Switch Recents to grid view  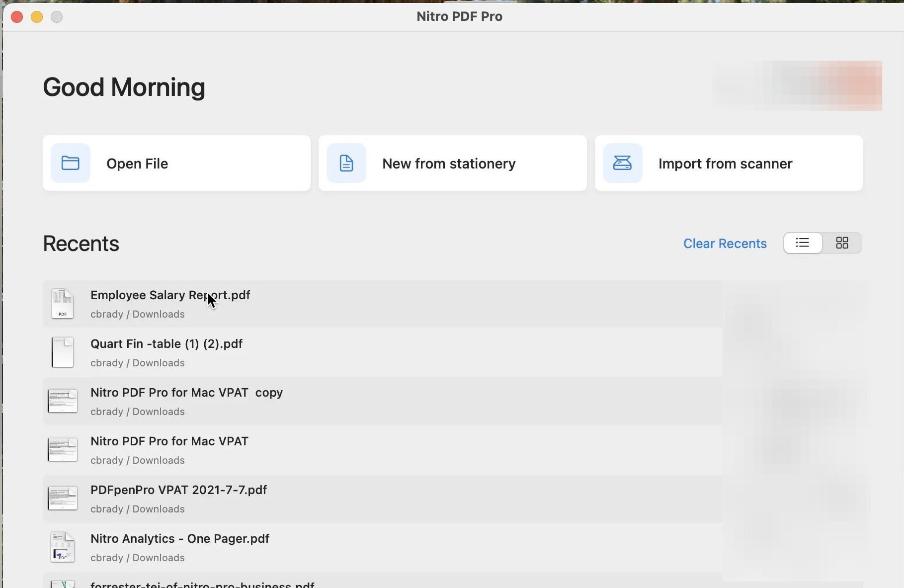click(x=842, y=243)
